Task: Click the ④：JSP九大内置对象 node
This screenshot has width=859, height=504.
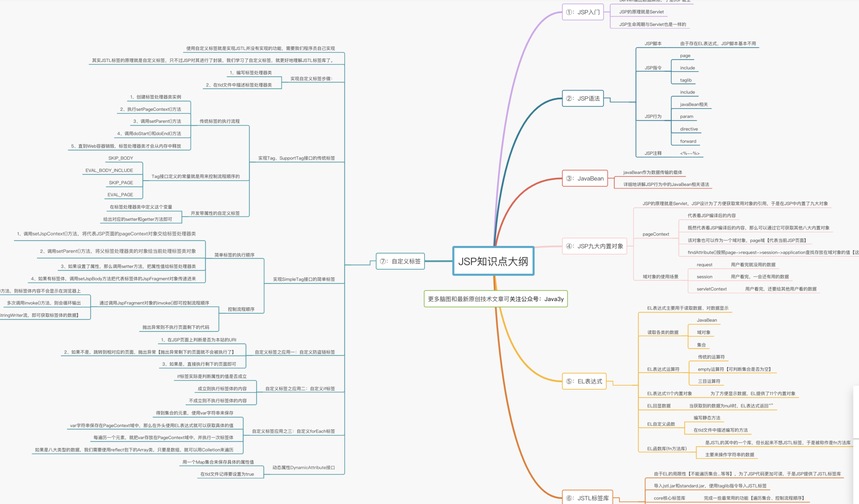Action: point(594,246)
